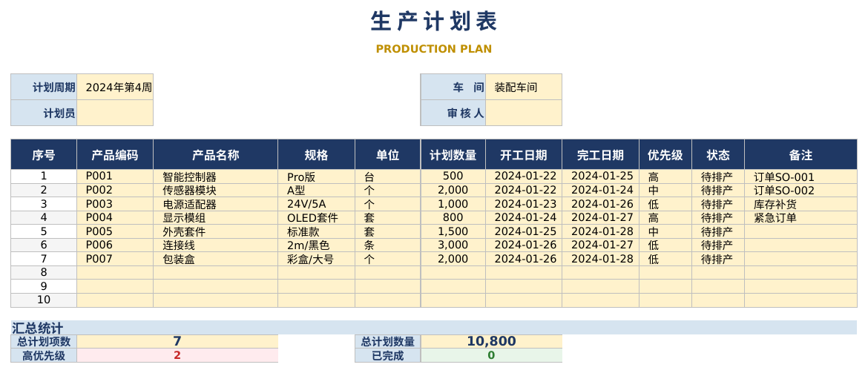Screen dimensions: 868x373
Task: Select the completion date 2024-01-25 cell
Action: (x=601, y=176)
